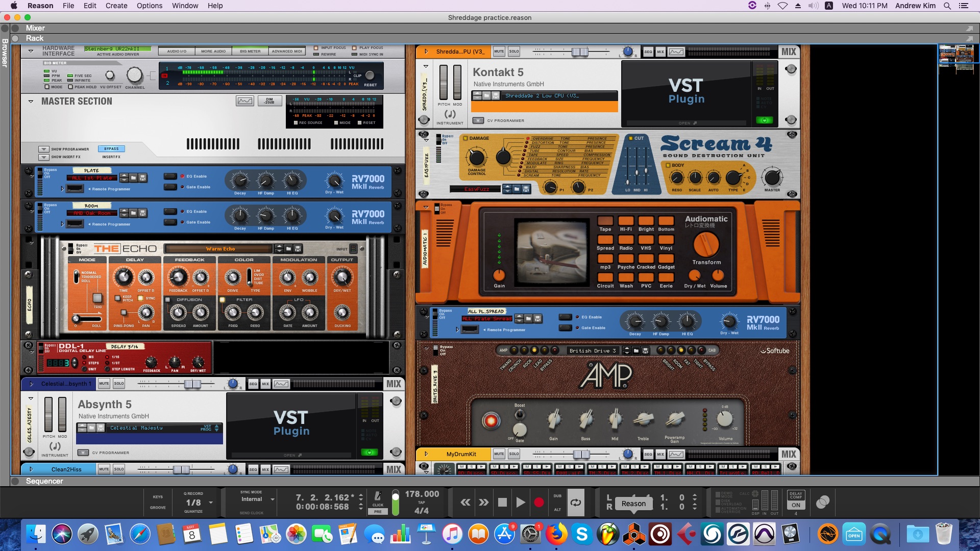Switch to Advanced MIDI tab
Image resolution: width=980 pixels, height=551 pixels.
[x=287, y=51]
